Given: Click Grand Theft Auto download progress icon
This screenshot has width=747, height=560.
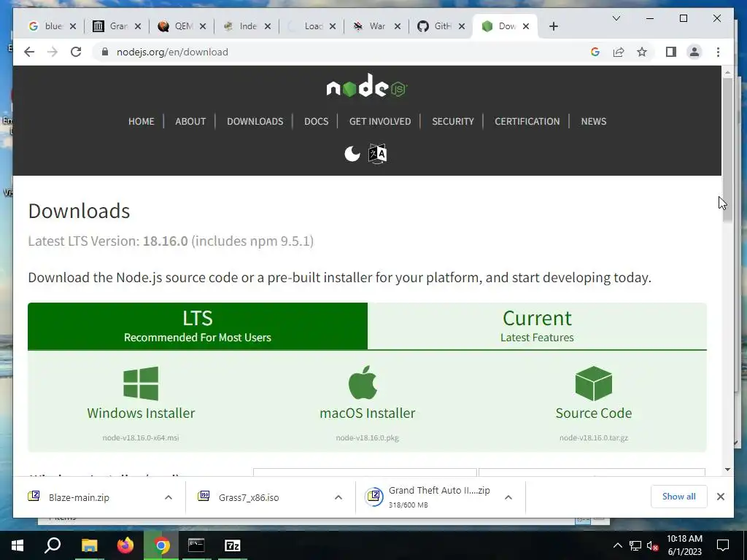Looking at the screenshot, I should pos(374,497).
